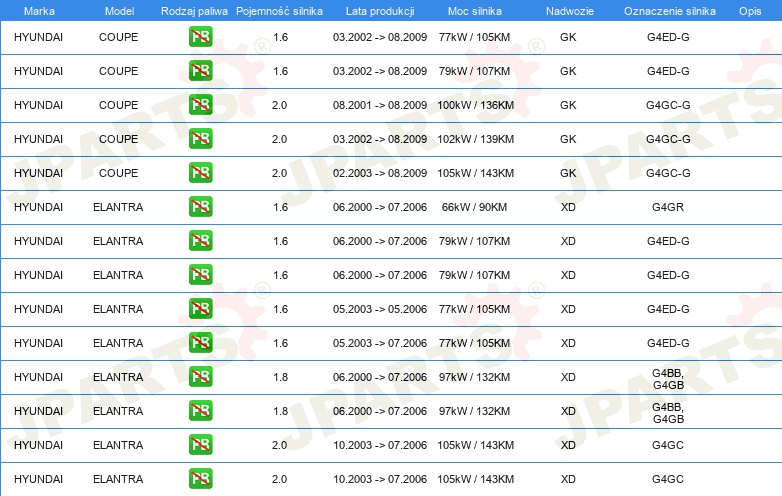Screen dimensions: 782x496
Task: Click the Moc silnika column header
Action: click(x=475, y=11)
